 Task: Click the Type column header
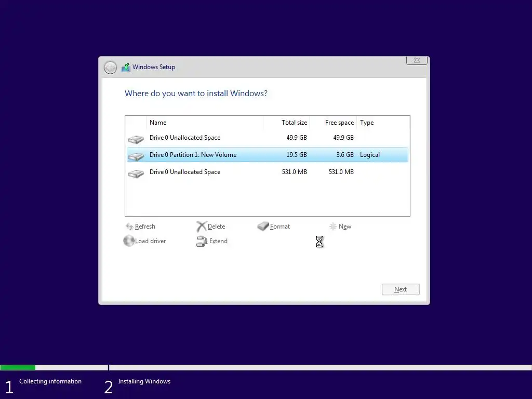(383, 123)
